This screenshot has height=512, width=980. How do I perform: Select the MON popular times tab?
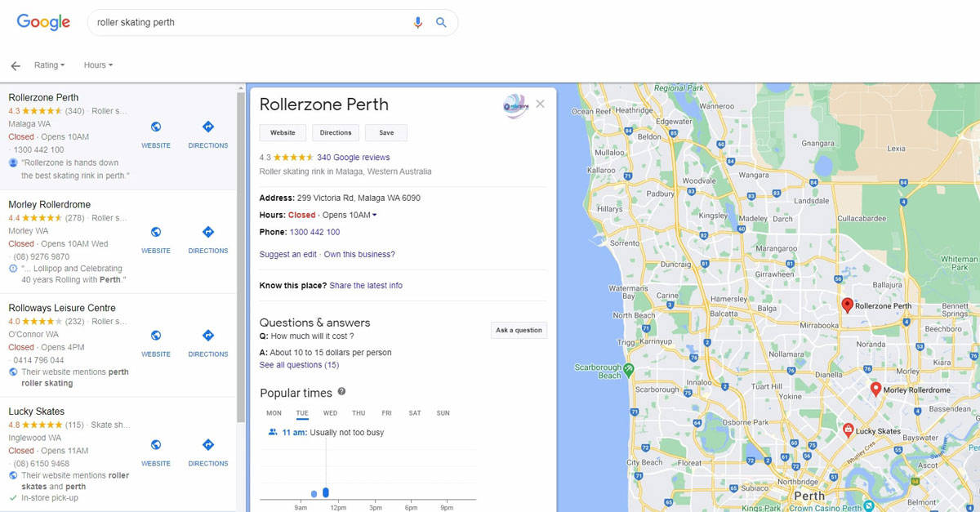point(274,413)
